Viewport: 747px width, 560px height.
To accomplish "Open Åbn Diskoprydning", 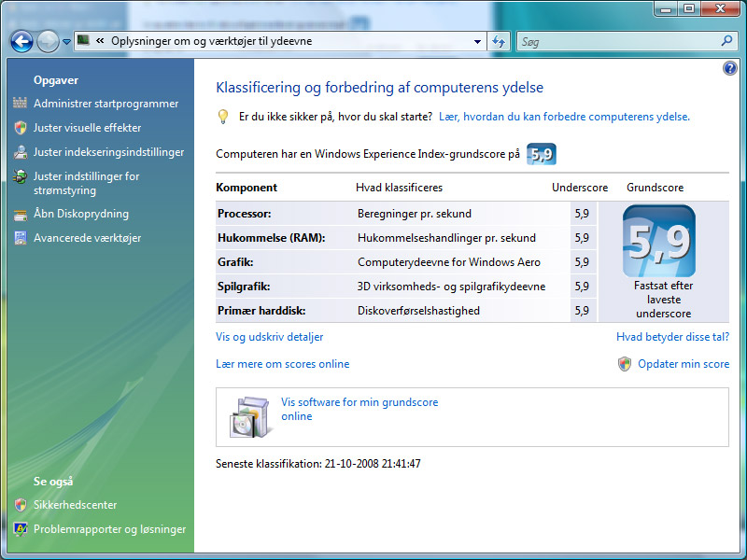I will tap(81, 214).
